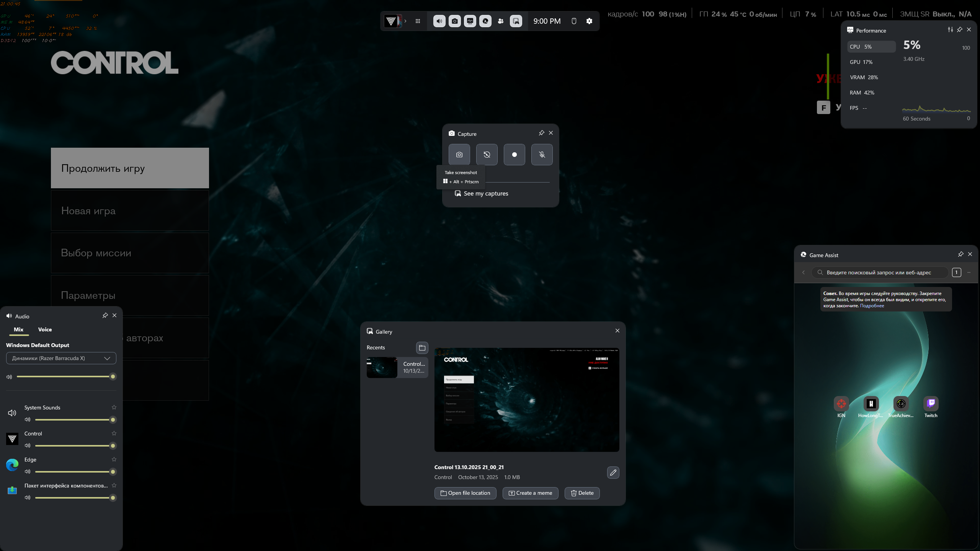Switch to the Voice tab in Audio
Screen dimensions: 980x551
pyautogui.click(x=45, y=329)
